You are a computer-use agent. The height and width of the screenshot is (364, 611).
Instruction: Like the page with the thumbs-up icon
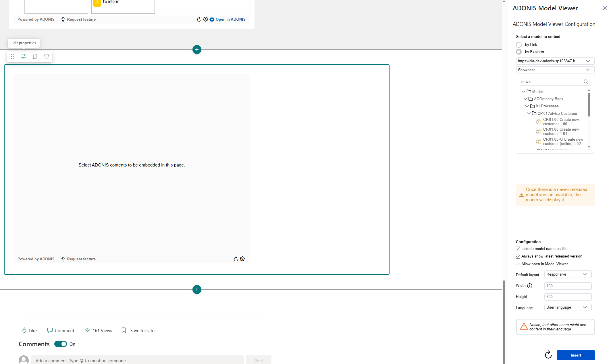25,330
